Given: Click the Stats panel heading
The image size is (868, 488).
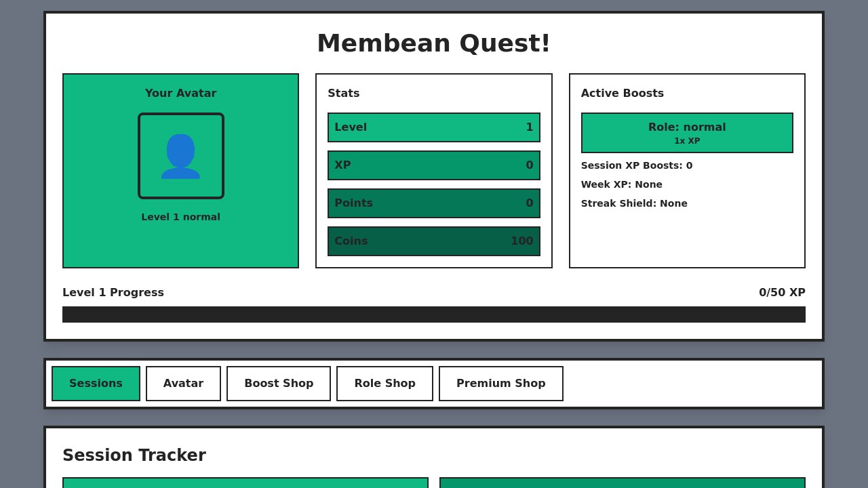Looking at the screenshot, I should point(344,94).
